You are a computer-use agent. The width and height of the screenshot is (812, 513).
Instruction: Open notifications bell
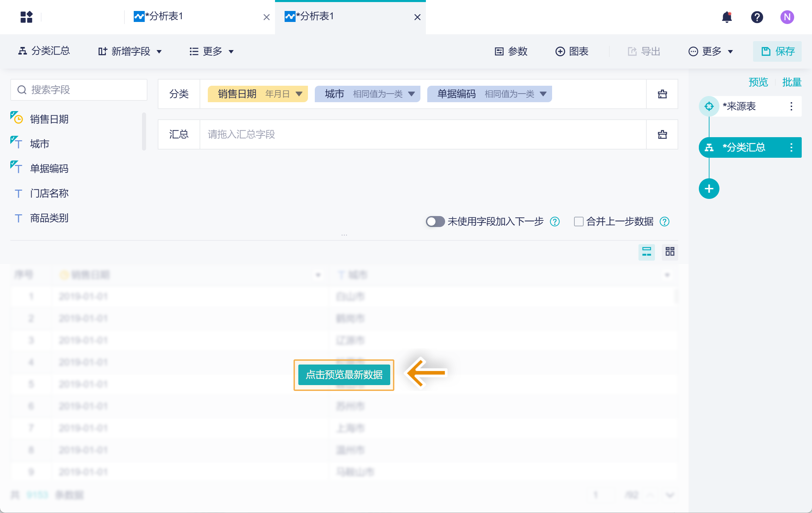click(727, 17)
